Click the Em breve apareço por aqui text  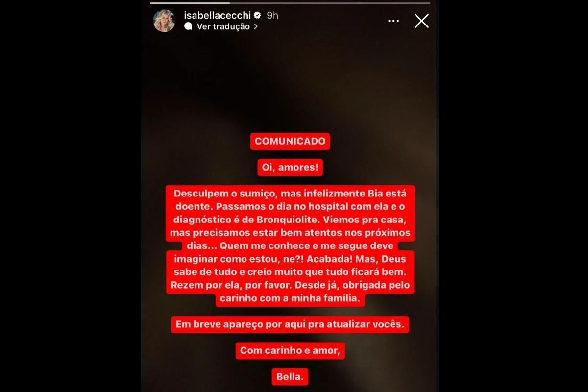(x=290, y=324)
